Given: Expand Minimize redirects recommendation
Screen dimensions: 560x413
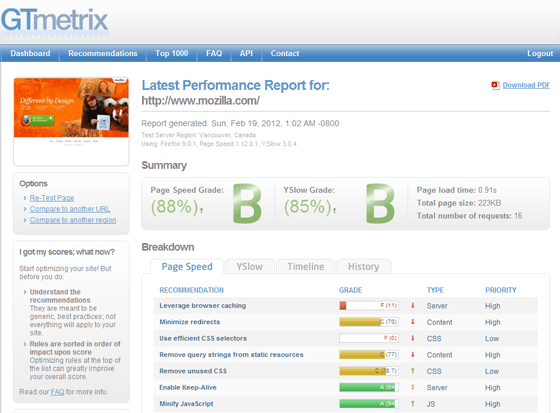Looking at the screenshot, I should (x=190, y=322).
